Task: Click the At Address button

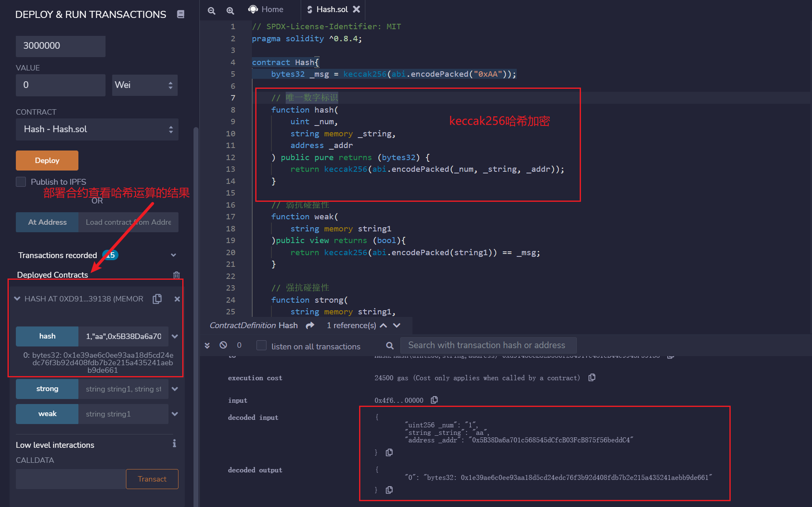Action: (x=47, y=222)
